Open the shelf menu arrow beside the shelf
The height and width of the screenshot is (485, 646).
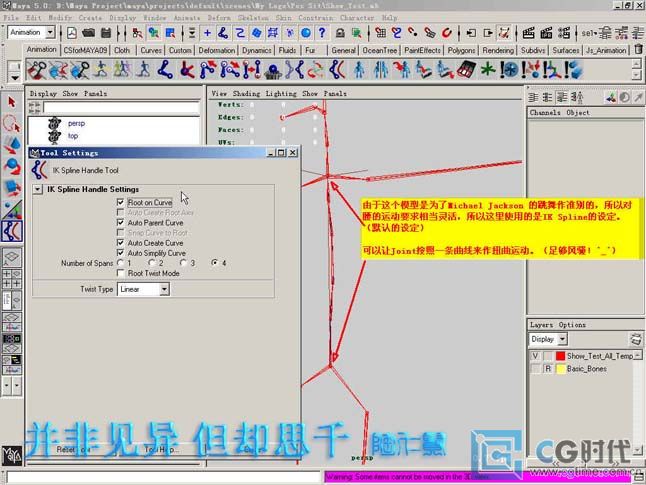pyautogui.click(x=14, y=77)
